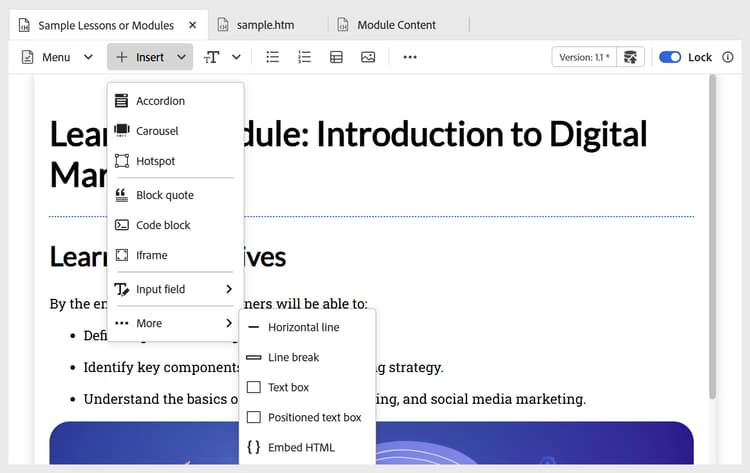
Task: Click the Embed HTML braces icon
Action: (254, 447)
